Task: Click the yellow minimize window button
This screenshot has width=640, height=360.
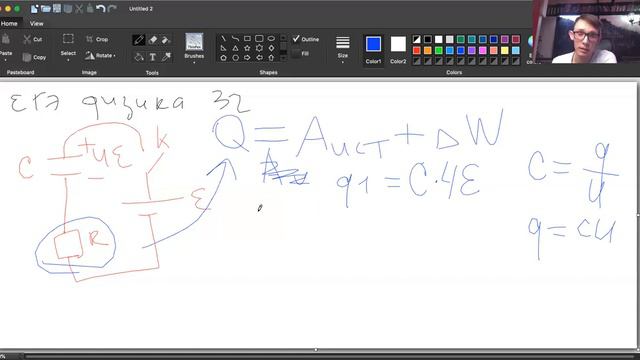Action: (8, 9)
